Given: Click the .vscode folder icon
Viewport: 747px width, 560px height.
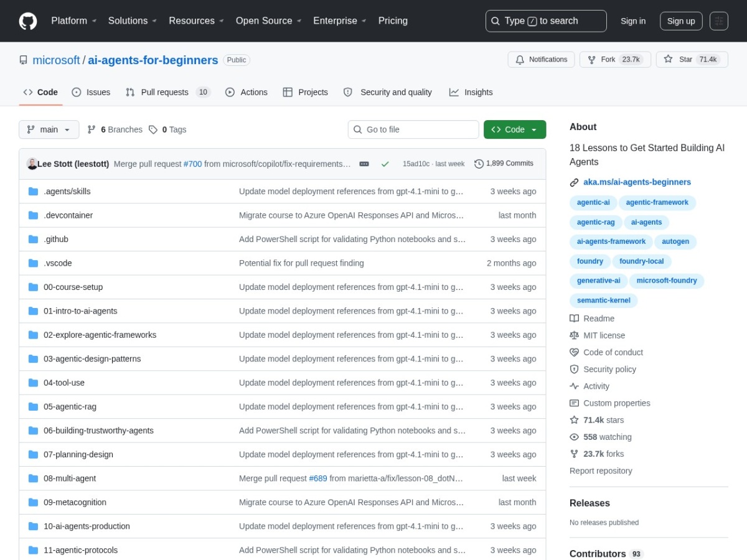Looking at the screenshot, I should [33, 263].
